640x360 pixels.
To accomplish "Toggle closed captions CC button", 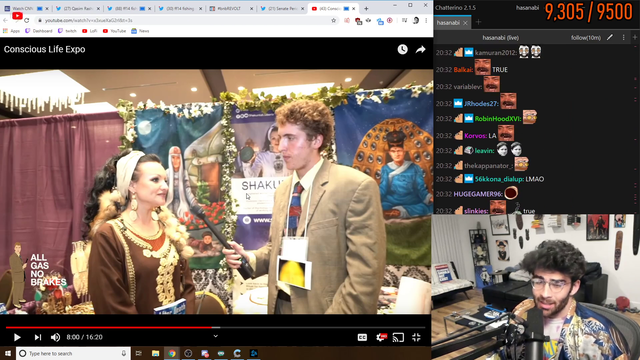I will [x=362, y=337].
